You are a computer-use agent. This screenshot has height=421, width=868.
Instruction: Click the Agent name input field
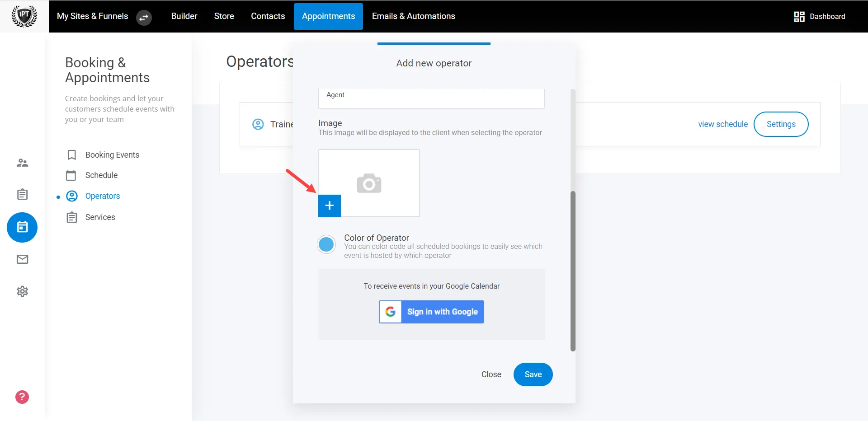(431, 98)
